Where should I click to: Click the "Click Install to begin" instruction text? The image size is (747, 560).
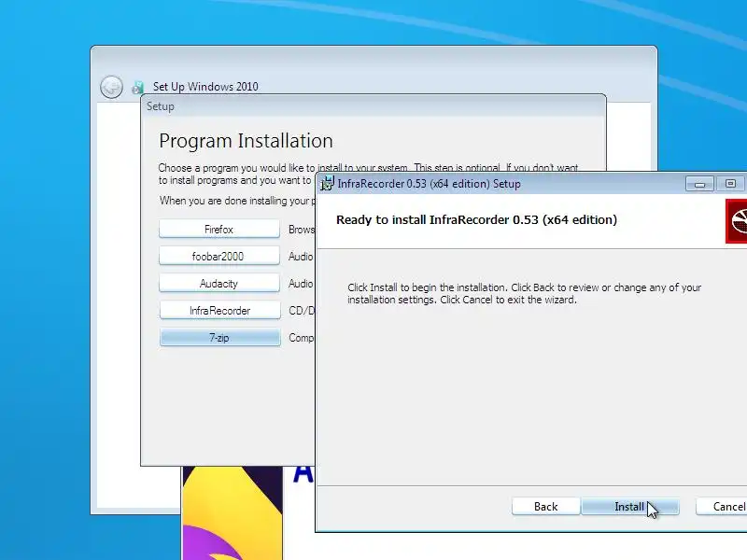click(x=524, y=293)
